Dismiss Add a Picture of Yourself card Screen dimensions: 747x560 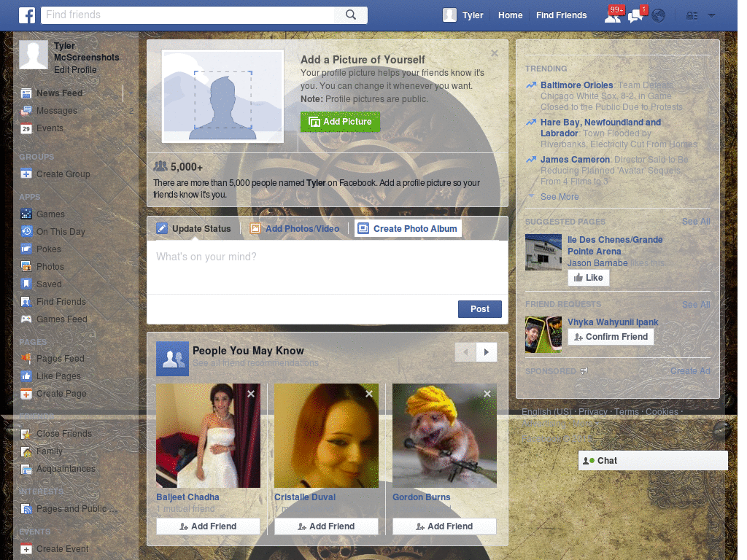coord(495,53)
